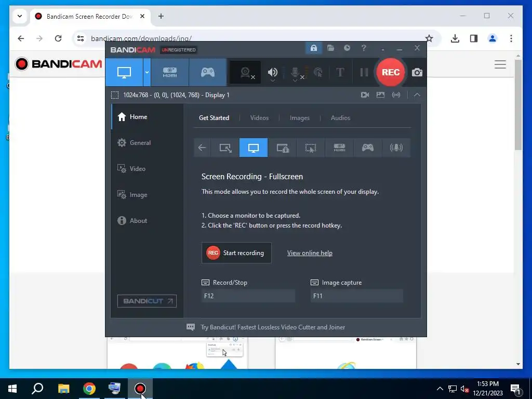Toggle the mouse click effect icon
This screenshot has width=532, height=399.
[318, 72]
